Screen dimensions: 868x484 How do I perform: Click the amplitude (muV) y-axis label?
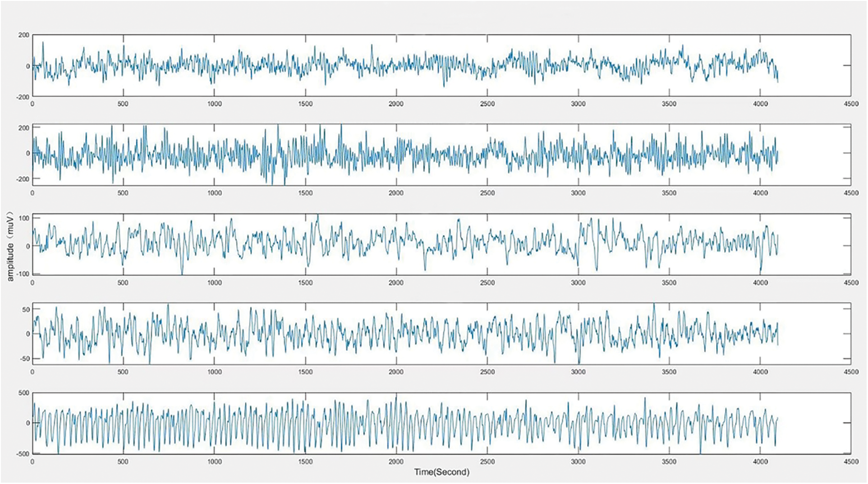tap(11, 246)
